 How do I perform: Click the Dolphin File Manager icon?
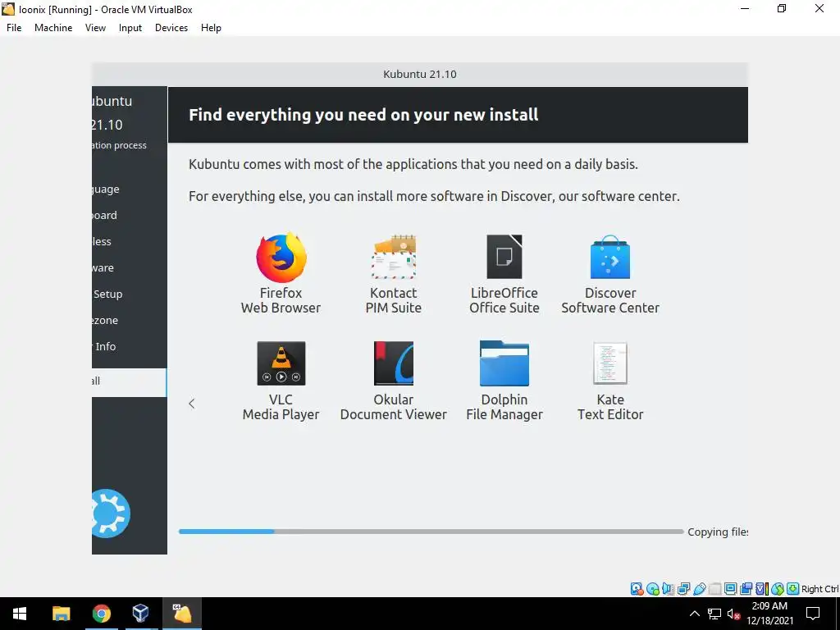[504, 363]
